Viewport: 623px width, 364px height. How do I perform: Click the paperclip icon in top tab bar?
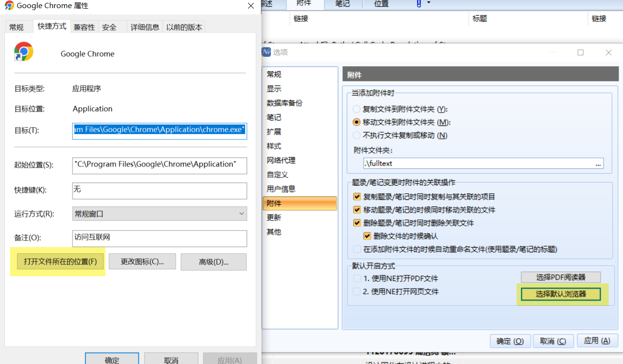tap(419, 4)
